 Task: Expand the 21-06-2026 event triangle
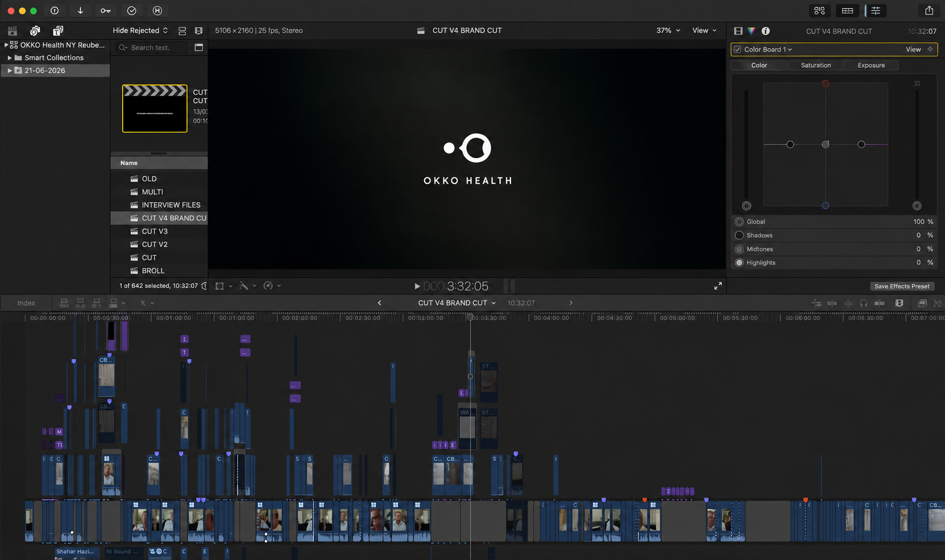(x=9, y=70)
